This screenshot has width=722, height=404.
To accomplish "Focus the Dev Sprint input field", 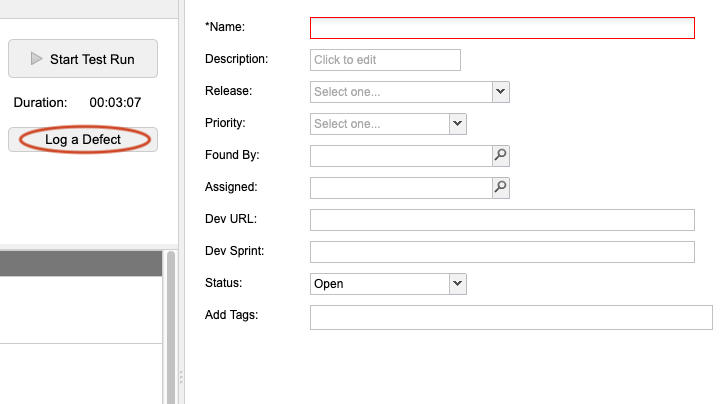I will click(502, 252).
